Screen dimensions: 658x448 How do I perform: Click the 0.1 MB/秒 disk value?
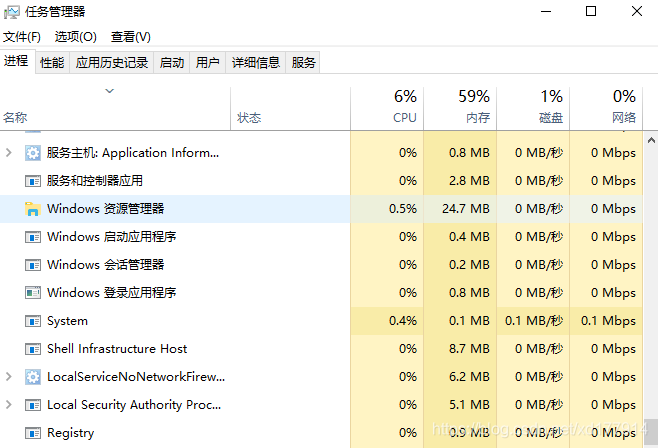click(x=534, y=321)
